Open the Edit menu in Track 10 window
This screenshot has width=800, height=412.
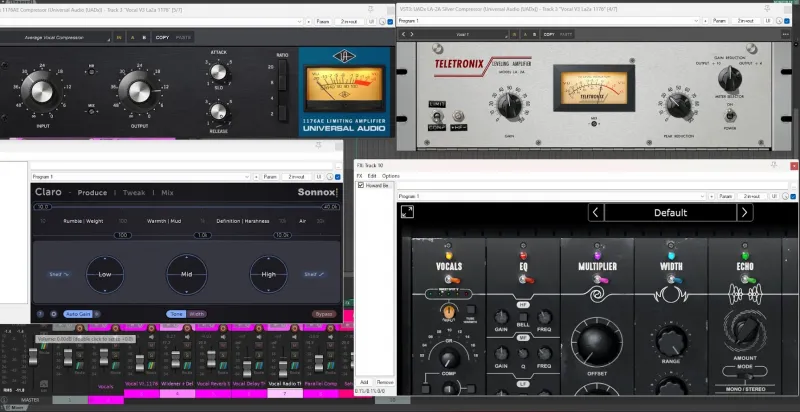pyautogui.click(x=372, y=176)
